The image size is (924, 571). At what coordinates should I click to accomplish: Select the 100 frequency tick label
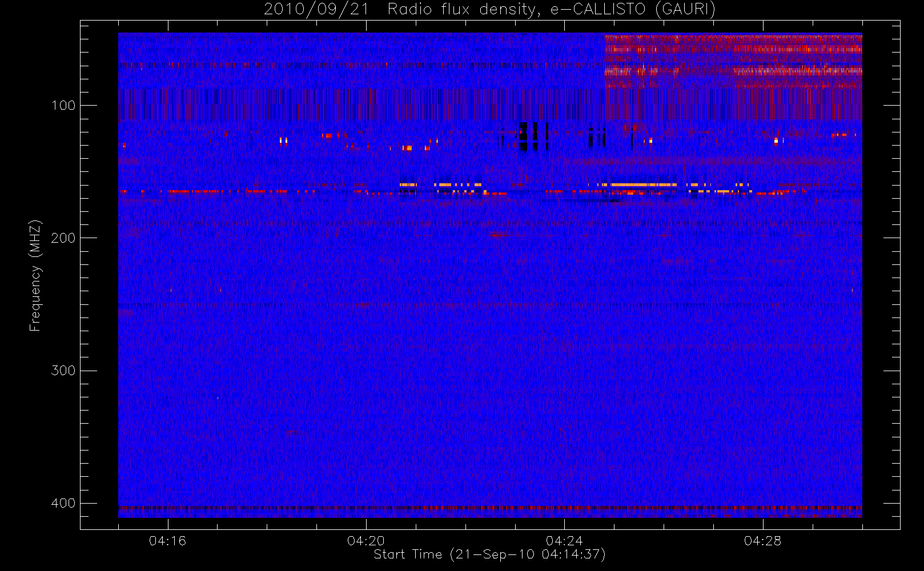coord(63,106)
